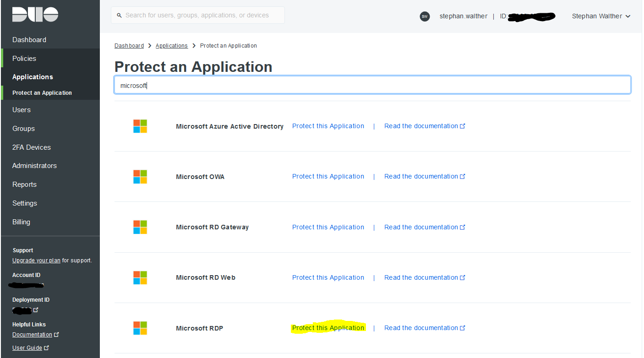Open the Stephan Walther account dropdown
The image size is (644, 358).
(x=601, y=16)
